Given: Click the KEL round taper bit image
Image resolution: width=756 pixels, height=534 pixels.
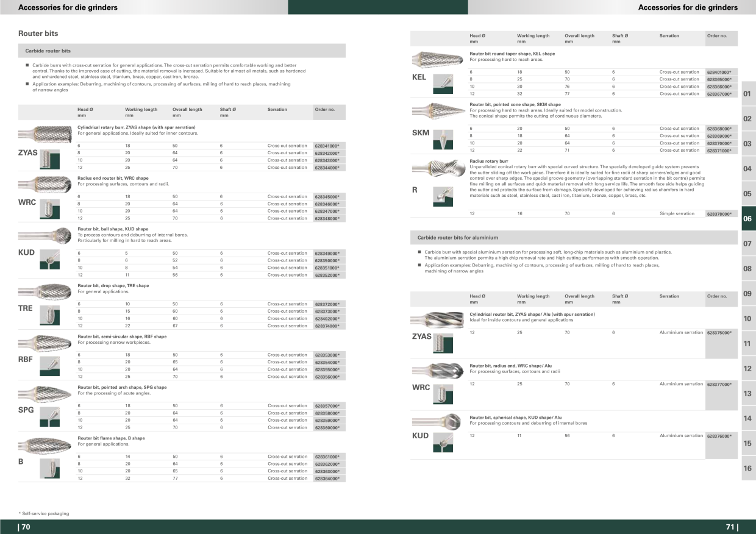Looking at the screenshot, I should click(438, 59).
